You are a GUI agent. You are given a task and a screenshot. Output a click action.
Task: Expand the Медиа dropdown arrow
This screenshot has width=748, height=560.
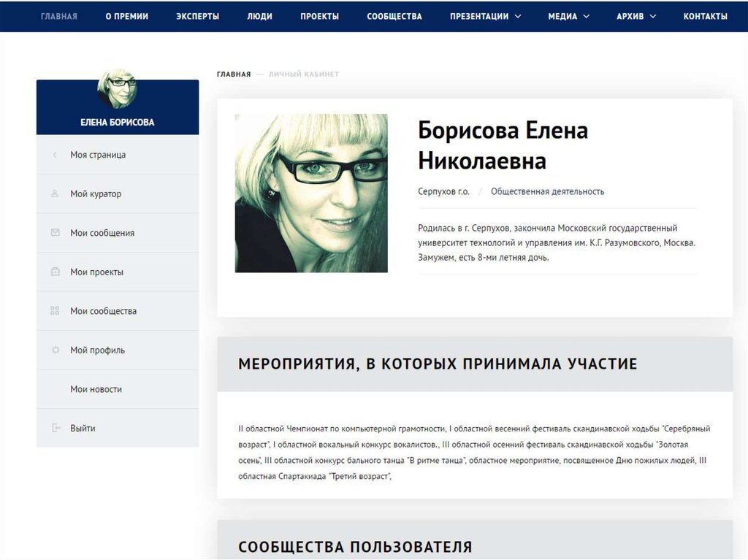[587, 16]
